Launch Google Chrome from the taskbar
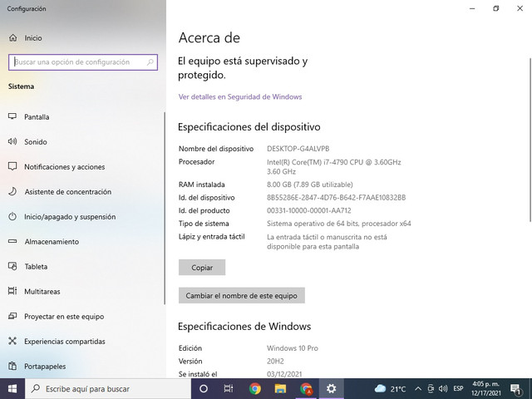This screenshot has width=532, height=399. coord(255,389)
